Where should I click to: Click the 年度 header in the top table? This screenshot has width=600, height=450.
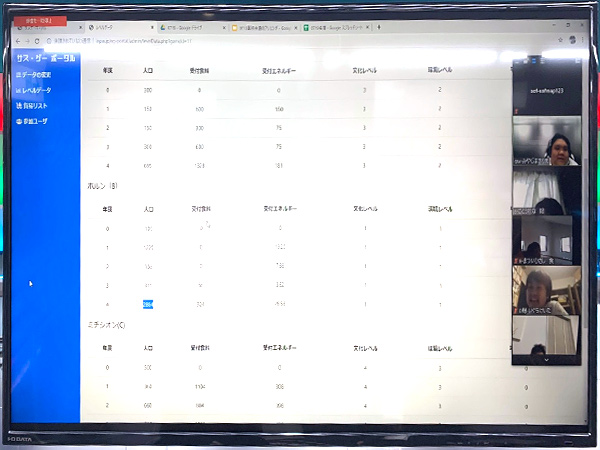pos(108,70)
